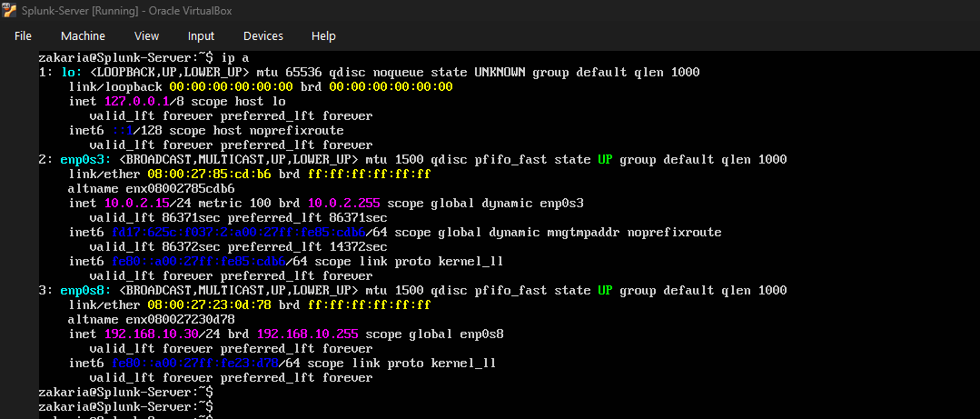Click the 'lo:' interface name
This screenshot has width=980, height=419.
tap(71, 73)
